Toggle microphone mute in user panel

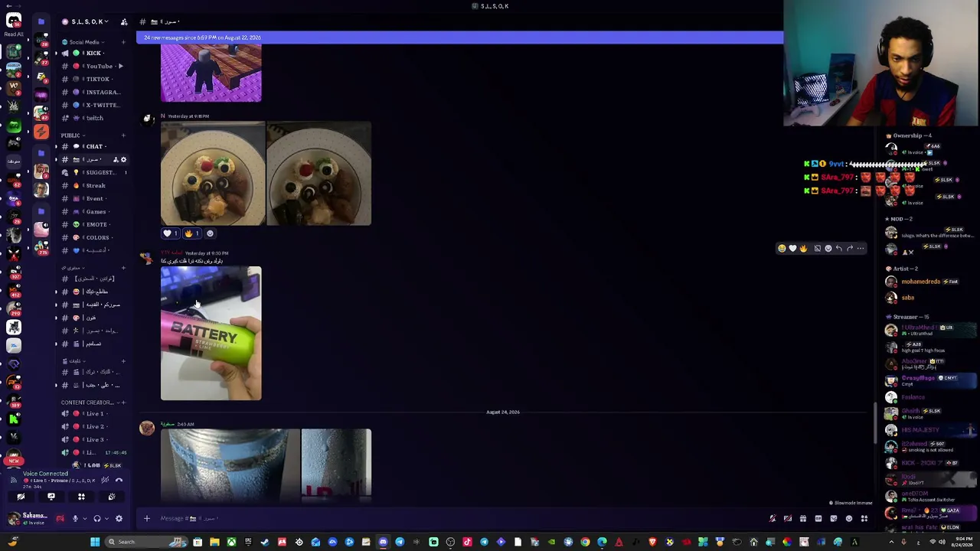75,519
